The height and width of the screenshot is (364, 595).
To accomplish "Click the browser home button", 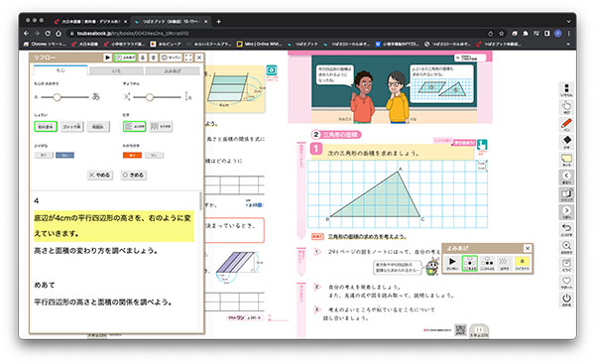I will point(59,34).
